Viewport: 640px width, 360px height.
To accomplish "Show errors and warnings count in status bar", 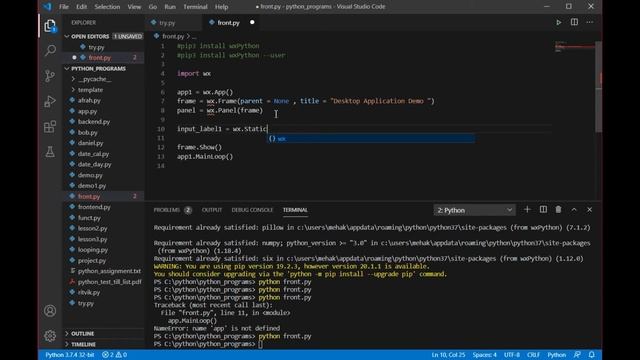I will [114, 355].
